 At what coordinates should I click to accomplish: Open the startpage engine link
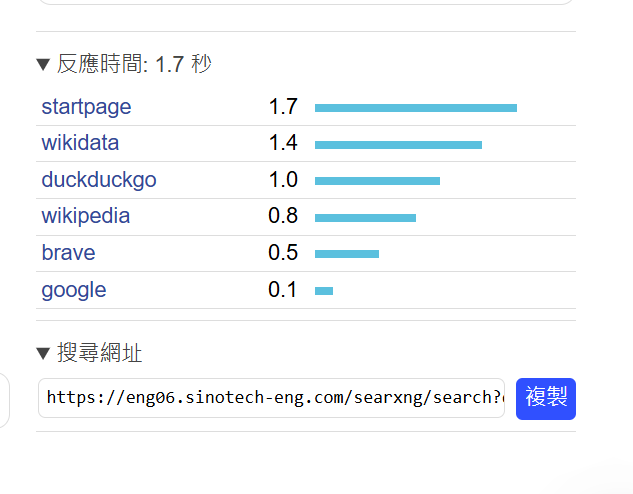[86, 107]
